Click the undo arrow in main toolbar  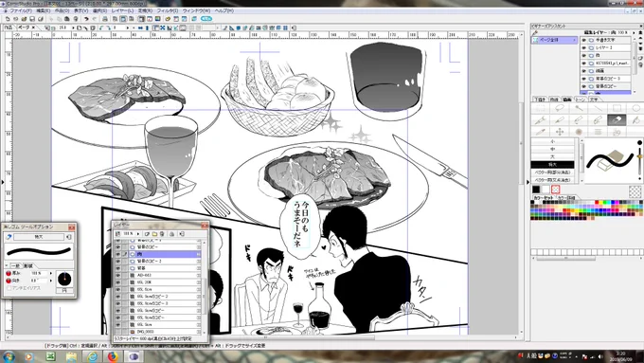[86, 19]
